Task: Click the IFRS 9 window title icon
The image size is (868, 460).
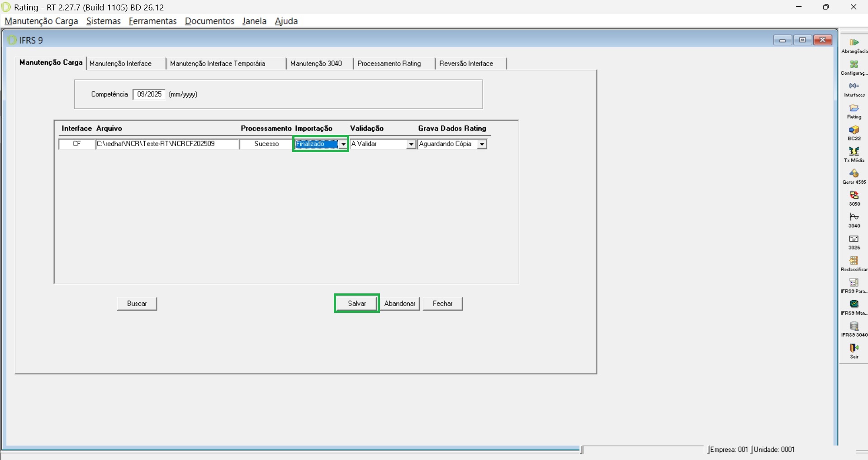Action: click(12, 40)
